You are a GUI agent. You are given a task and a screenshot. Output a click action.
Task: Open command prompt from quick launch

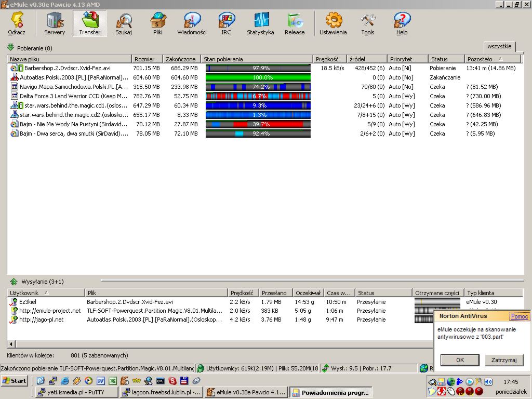[160, 381]
